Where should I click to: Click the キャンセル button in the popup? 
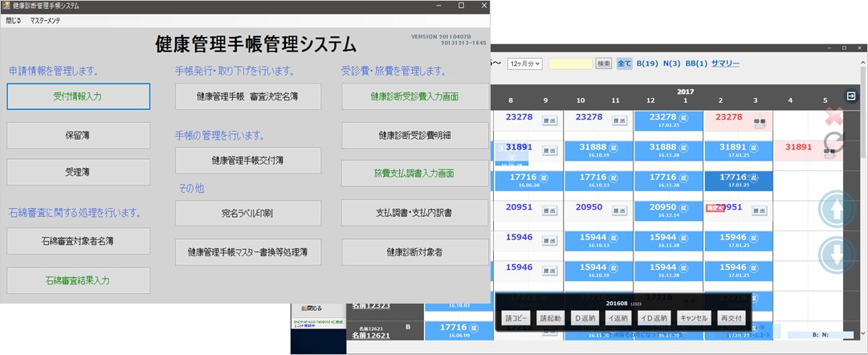(x=693, y=318)
